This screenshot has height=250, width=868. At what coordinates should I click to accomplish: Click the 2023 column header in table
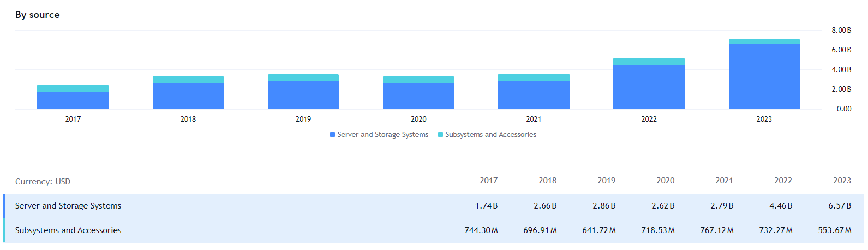[x=842, y=181]
